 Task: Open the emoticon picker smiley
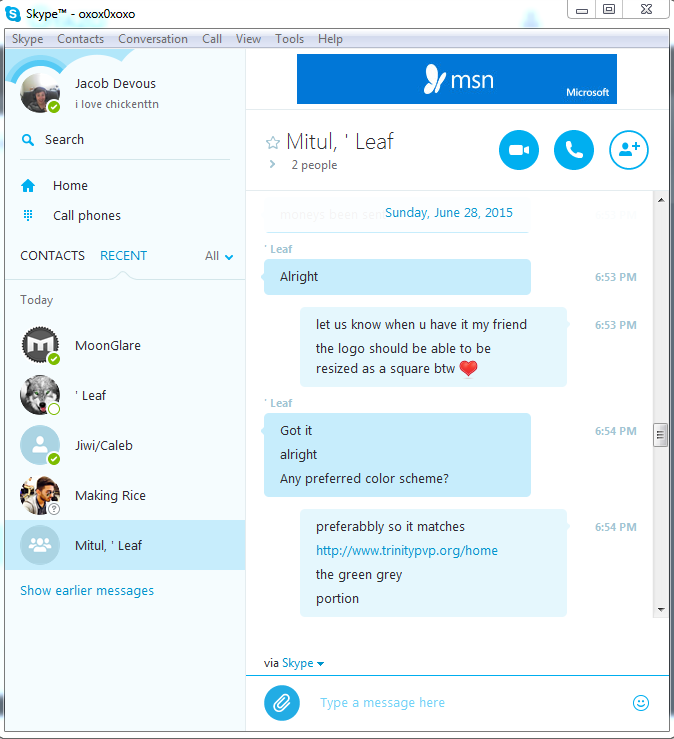pyautogui.click(x=641, y=703)
